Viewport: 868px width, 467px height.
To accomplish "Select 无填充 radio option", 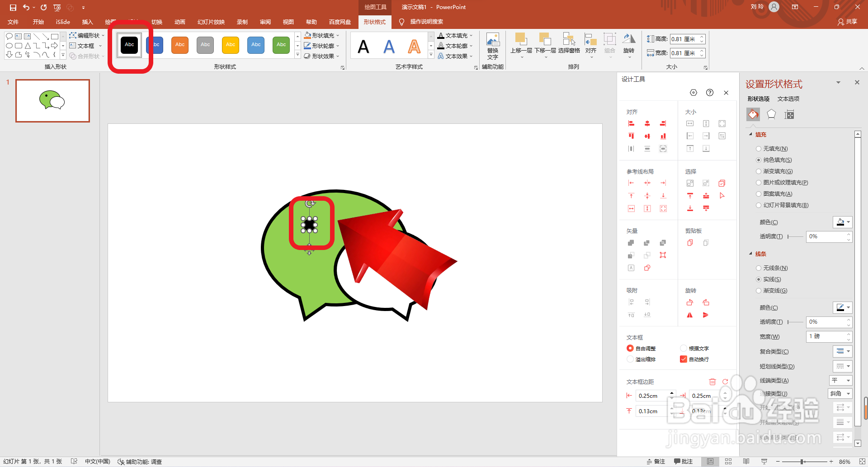I will click(x=759, y=149).
